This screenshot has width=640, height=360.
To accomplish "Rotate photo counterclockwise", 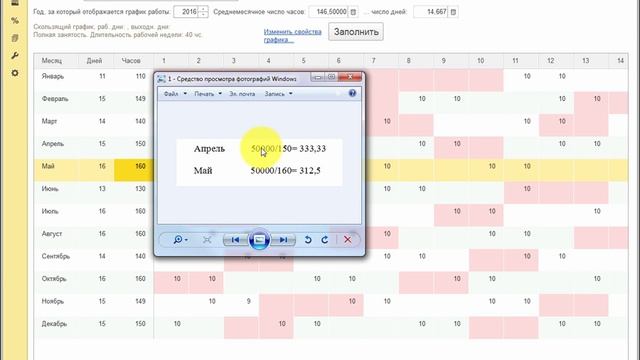I will 308,240.
